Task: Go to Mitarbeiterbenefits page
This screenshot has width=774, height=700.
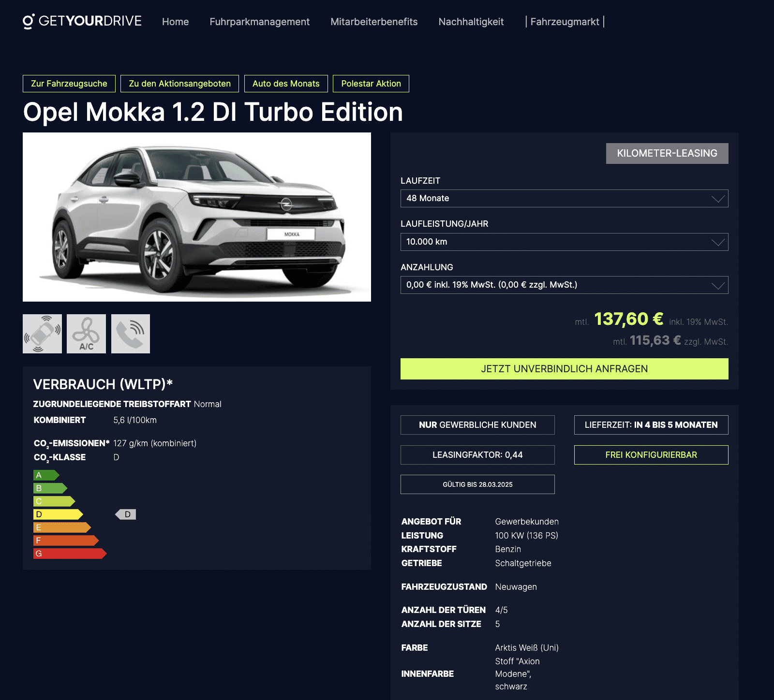Action: 374,22
